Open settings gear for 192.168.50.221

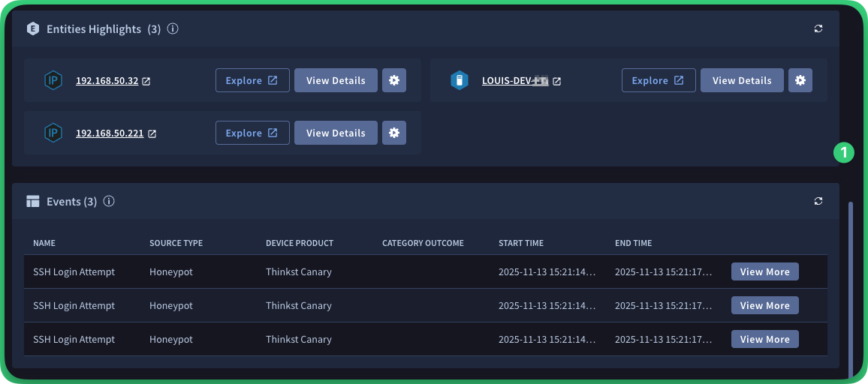click(394, 133)
